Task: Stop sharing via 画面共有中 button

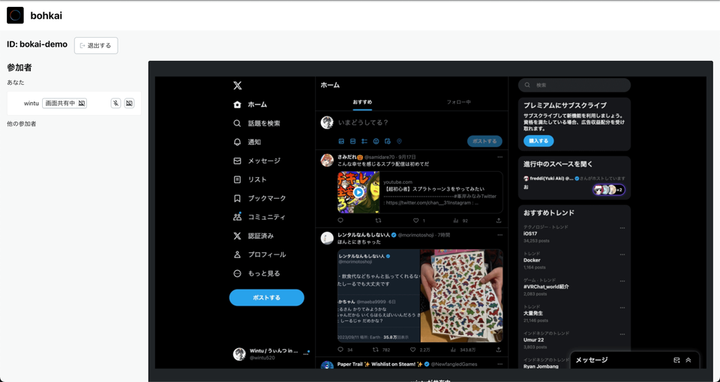Action: (65, 103)
